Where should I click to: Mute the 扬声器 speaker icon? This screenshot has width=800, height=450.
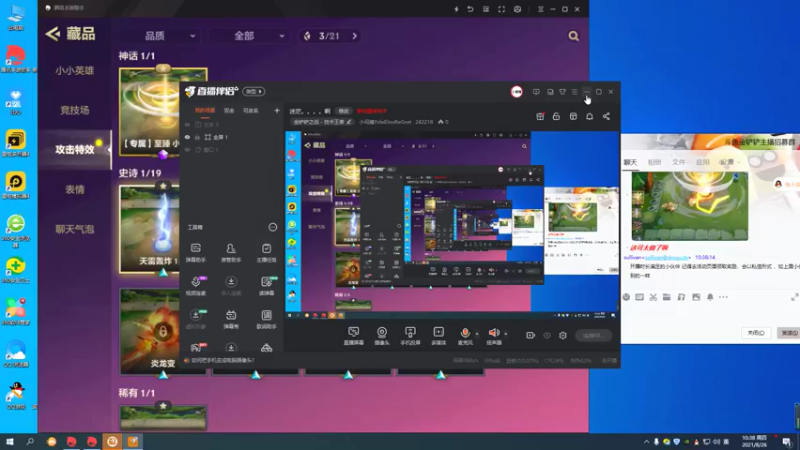pos(493,333)
